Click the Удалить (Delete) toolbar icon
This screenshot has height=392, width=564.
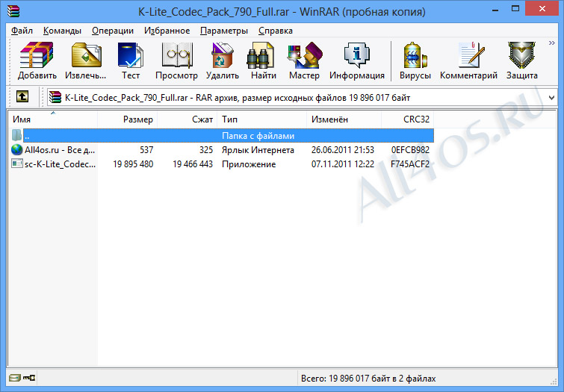(x=223, y=55)
